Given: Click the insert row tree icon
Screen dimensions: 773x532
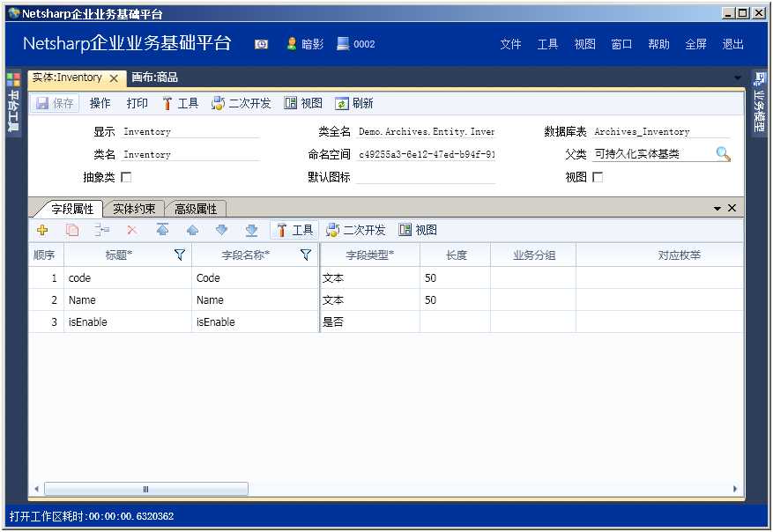Looking at the screenshot, I should [102, 230].
